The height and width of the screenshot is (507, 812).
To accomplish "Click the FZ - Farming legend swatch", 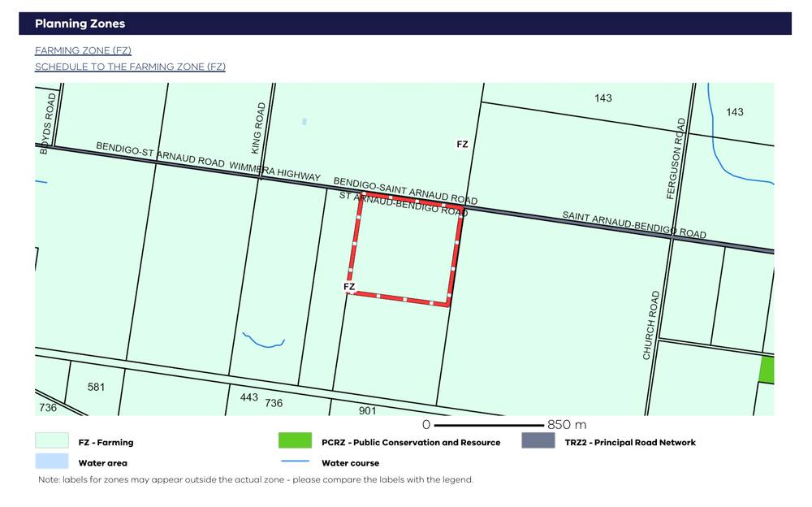I will click(51, 442).
